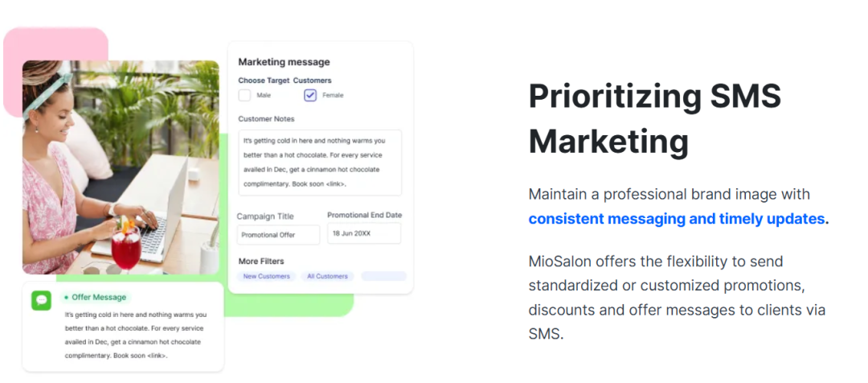868x383 pixels.
Task: Click the empty third filter chip
Action: click(x=383, y=276)
